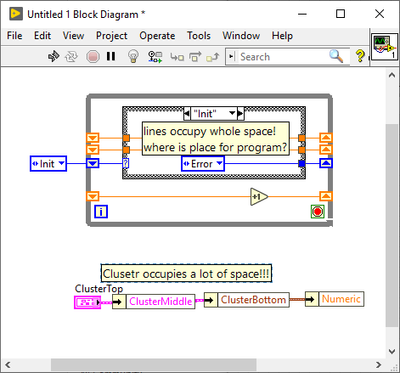Click the Abort Execution stop icon
This screenshot has height=373, width=400.
pos(92,56)
